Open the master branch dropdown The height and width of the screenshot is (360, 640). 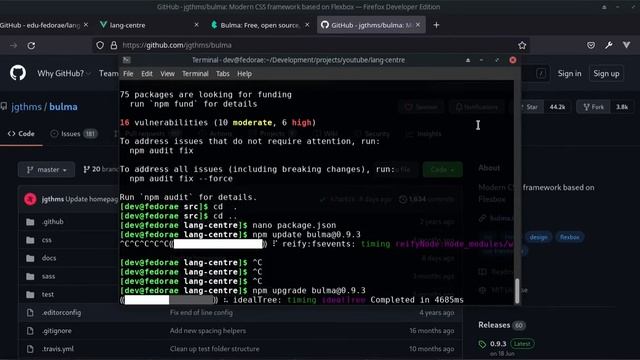tap(46, 170)
